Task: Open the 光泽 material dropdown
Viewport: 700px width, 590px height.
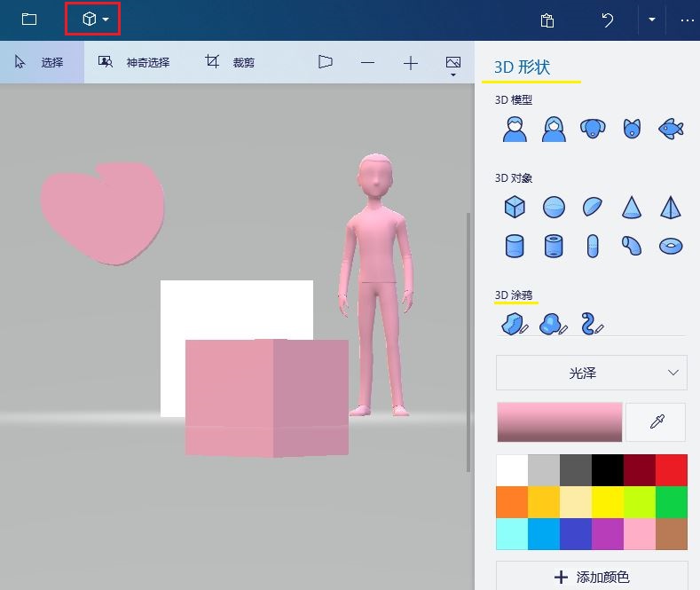Action: pyautogui.click(x=592, y=373)
